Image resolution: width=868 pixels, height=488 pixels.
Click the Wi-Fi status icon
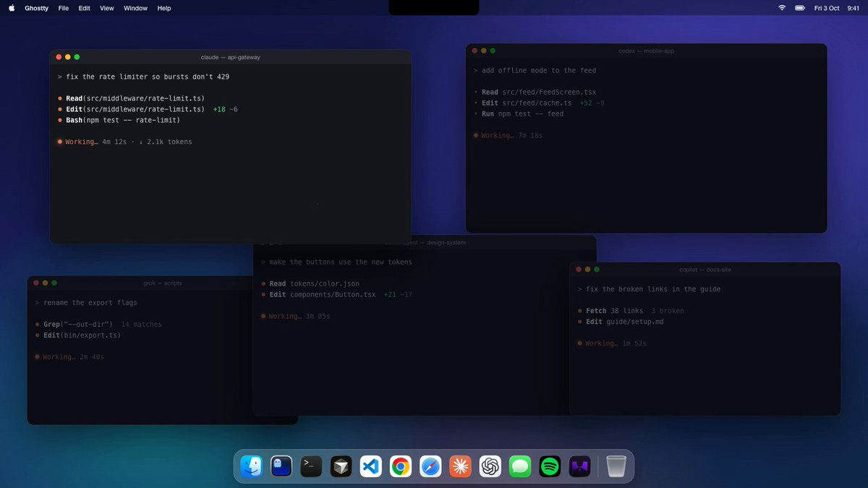coord(782,8)
